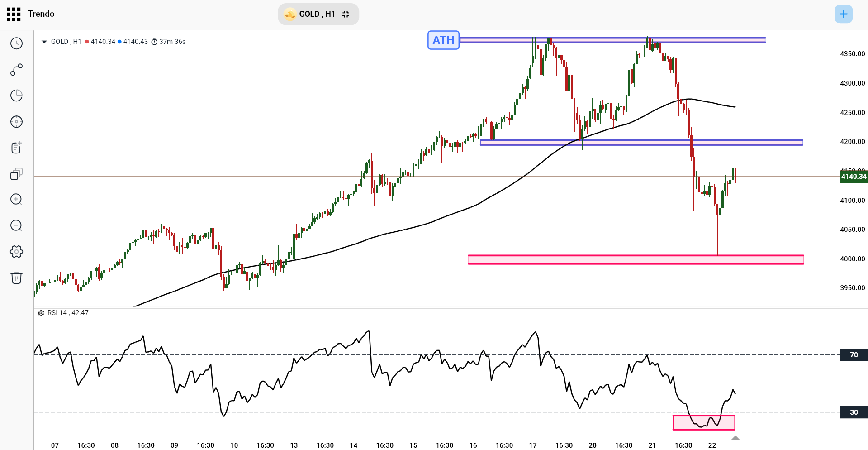Image resolution: width=868 pixels, height=450 pixels.
Task: Click the note with plus icon
Action: [x=16, y=148]
